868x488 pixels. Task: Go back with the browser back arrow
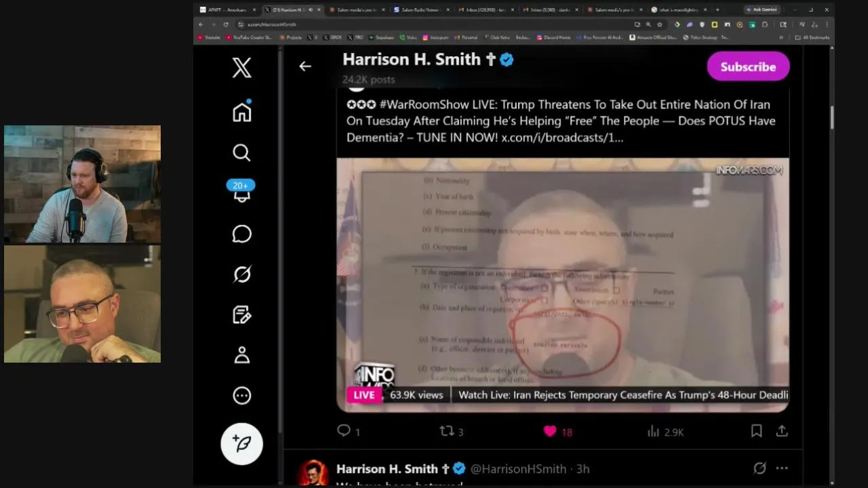click(x=201, y=24)
